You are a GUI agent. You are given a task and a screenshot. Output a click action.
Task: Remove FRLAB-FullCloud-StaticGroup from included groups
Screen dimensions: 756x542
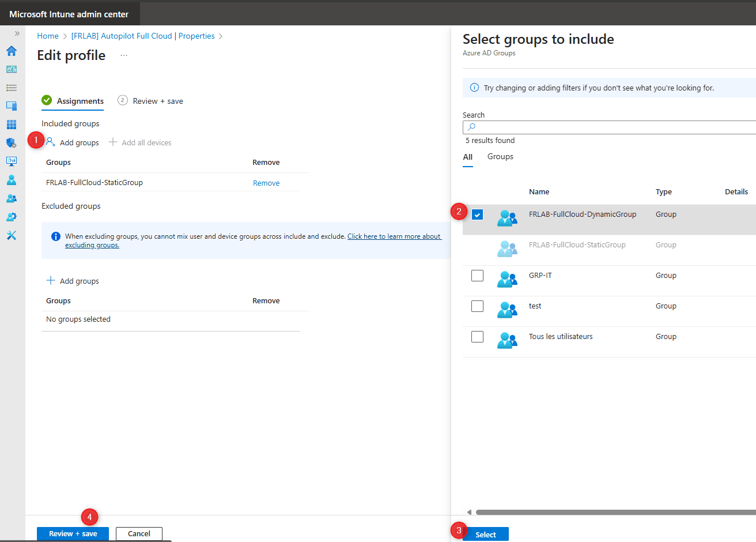(266, 182)
